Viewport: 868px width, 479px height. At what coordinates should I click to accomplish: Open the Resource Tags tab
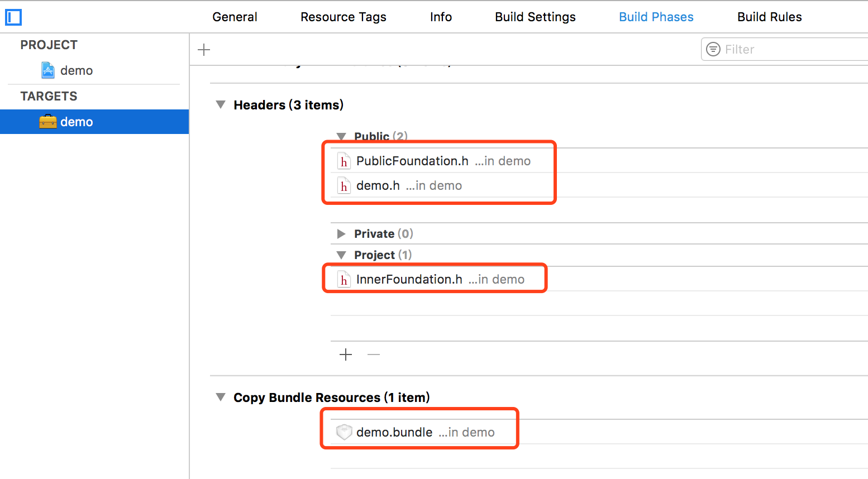[343, 17]
